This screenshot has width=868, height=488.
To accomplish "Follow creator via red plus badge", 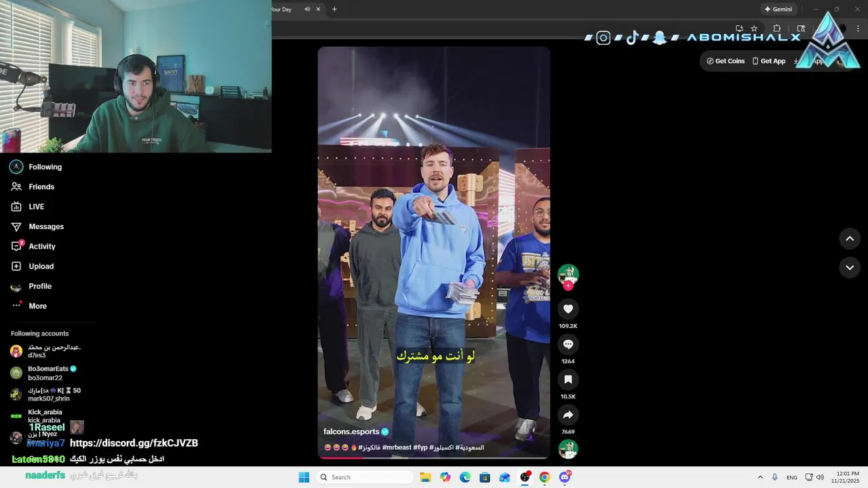I will [568, 286].
